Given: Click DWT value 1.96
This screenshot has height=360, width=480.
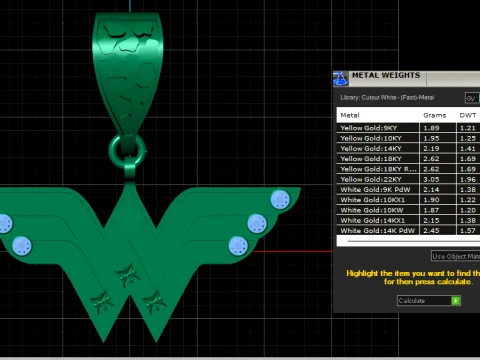Looking at the screenshot, I should coord(468,179).
